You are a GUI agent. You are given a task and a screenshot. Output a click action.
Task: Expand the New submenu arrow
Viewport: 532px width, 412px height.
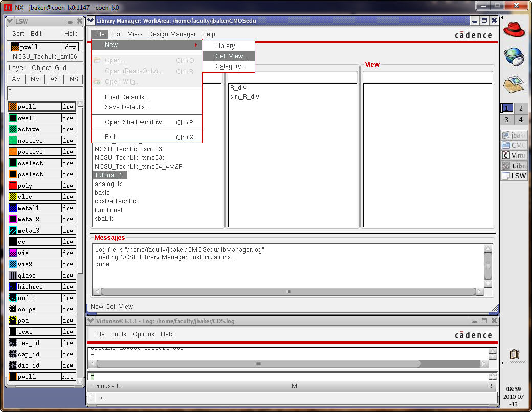(x=196, y=45)
